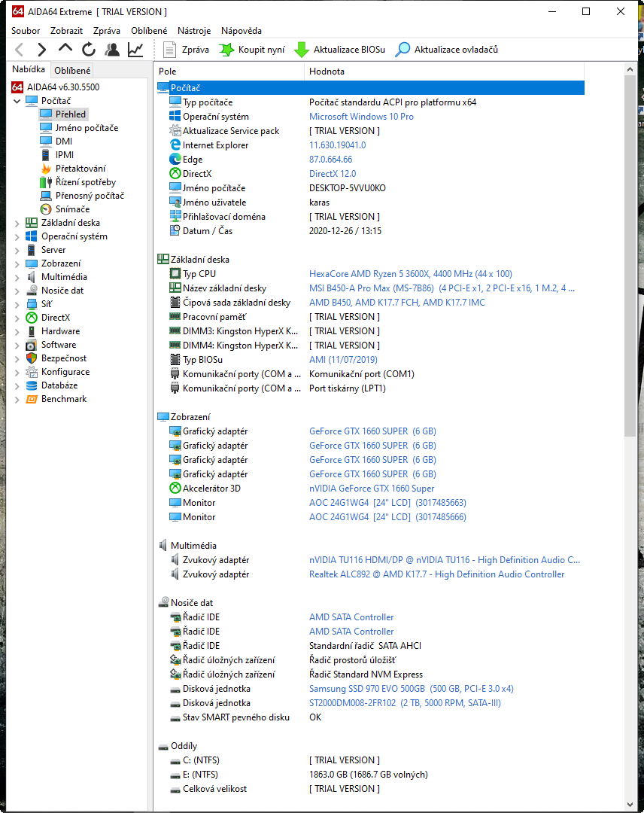Click the Benchmark icon in the tree

point(32,399)
